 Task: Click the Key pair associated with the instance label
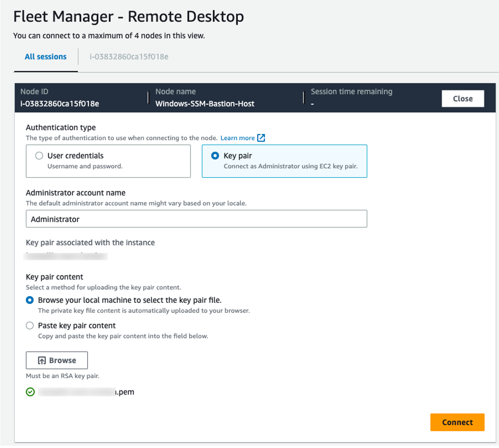(90, 242)
